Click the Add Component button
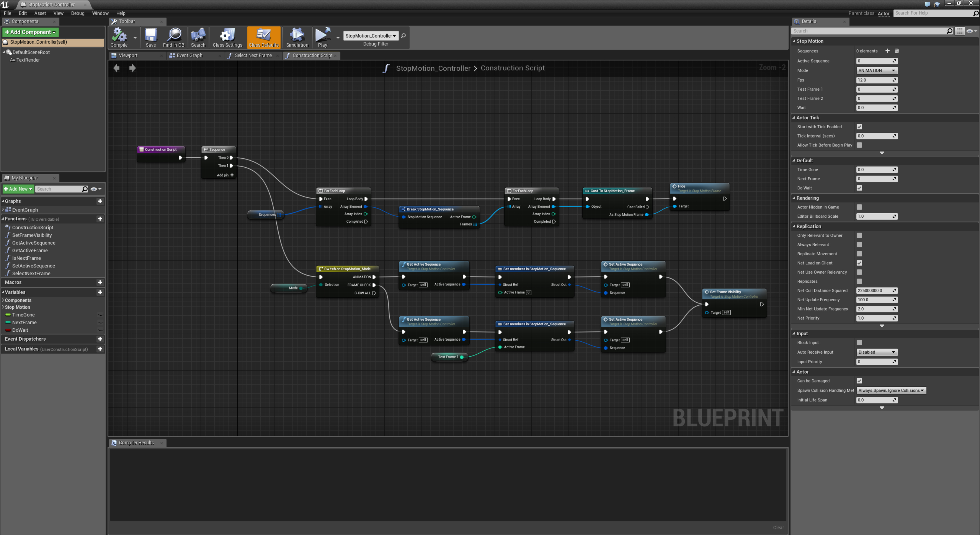Image resolution: width=980 pixels, height=535 pixels. (30, 32)
